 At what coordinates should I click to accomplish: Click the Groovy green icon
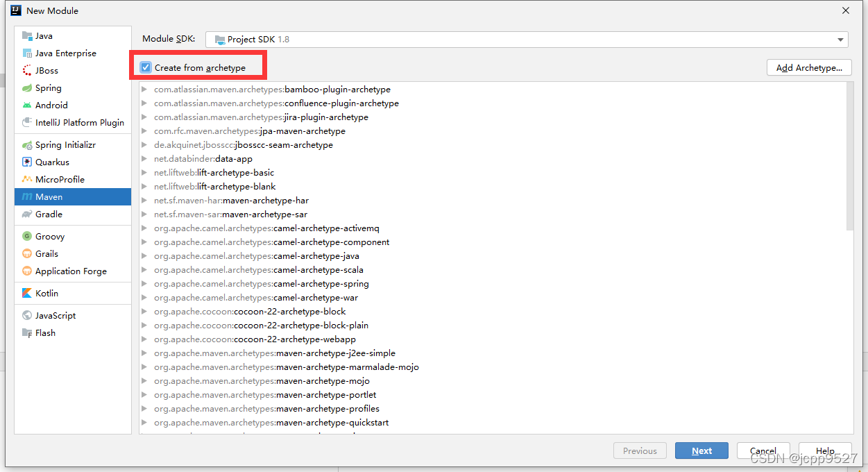(x=27, y=237)
